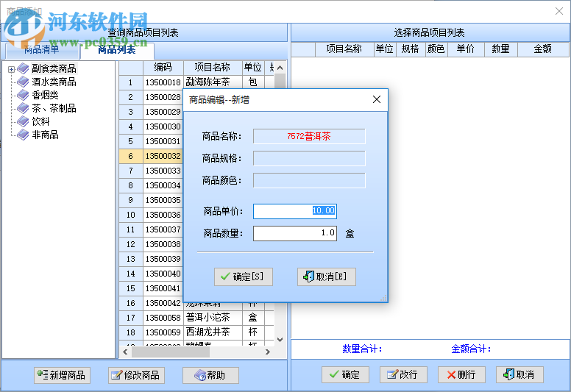This screenshot has width=571, height=392.
Task: Click the bottom-right 确定 button
Action: [345, 374]
